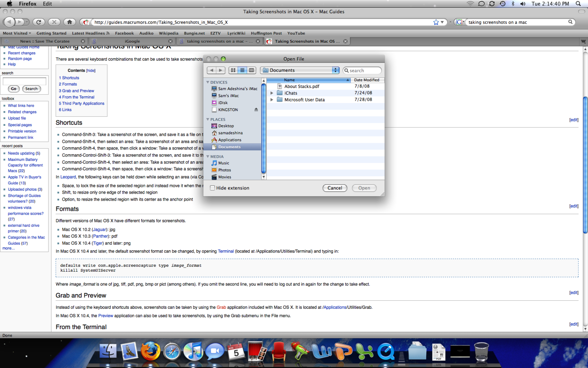Switch to taking screenshots on a mac tab
588x368 pixels.
[219, 41]
